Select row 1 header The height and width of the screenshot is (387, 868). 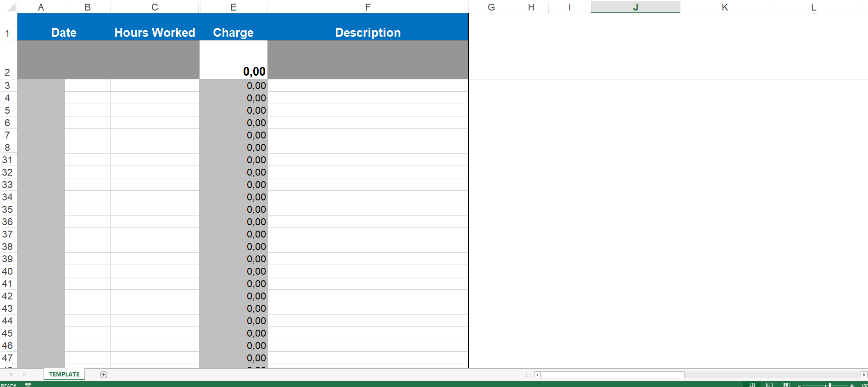click(8, 27)
